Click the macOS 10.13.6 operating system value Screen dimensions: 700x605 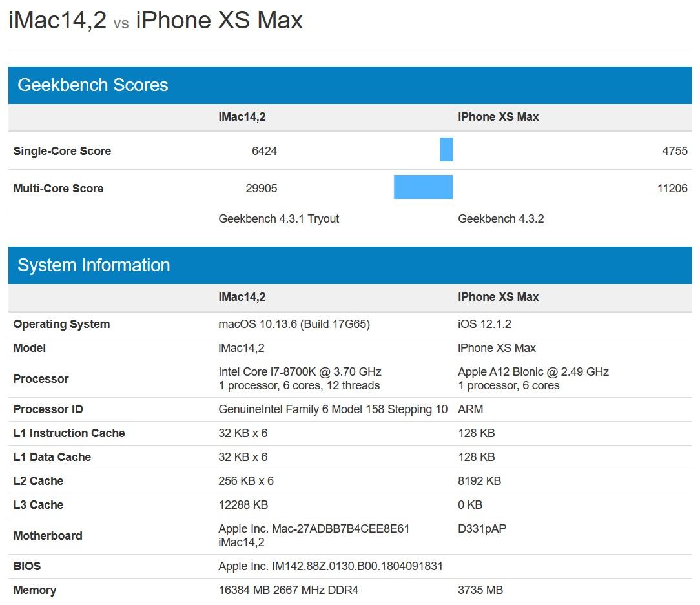pyautogui.click(x=293, y=323)
